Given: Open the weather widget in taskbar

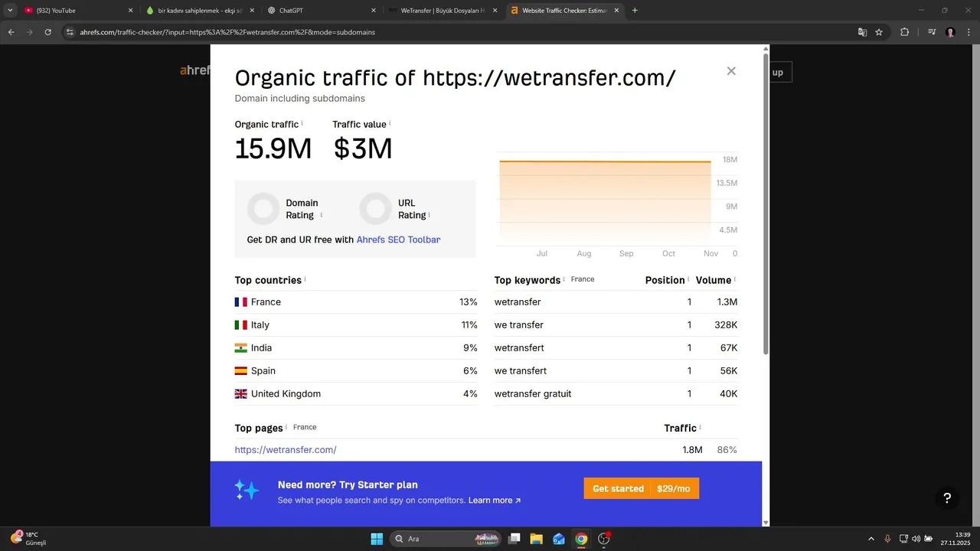Looking at the screenshot, I should (29, 539).
